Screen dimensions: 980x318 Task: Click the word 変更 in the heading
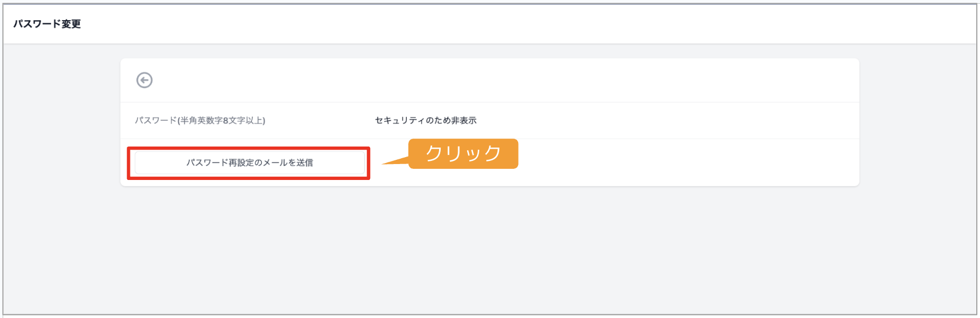coord(70,24)
